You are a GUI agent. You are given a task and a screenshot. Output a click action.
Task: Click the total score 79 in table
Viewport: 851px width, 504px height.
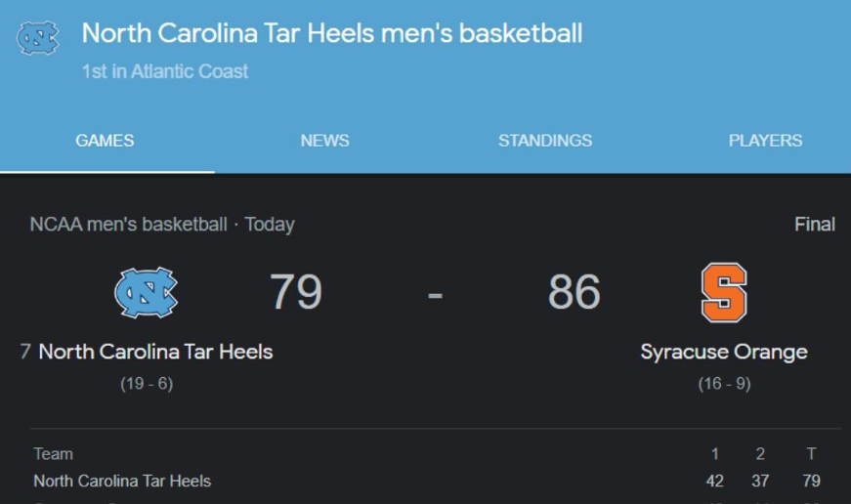click(810, 481)
